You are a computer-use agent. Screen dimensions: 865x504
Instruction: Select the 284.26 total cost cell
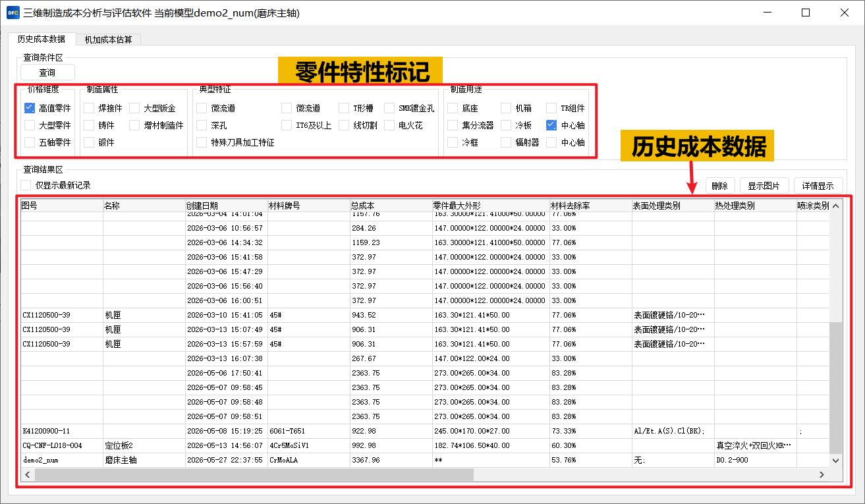click(x=391, y=228)
